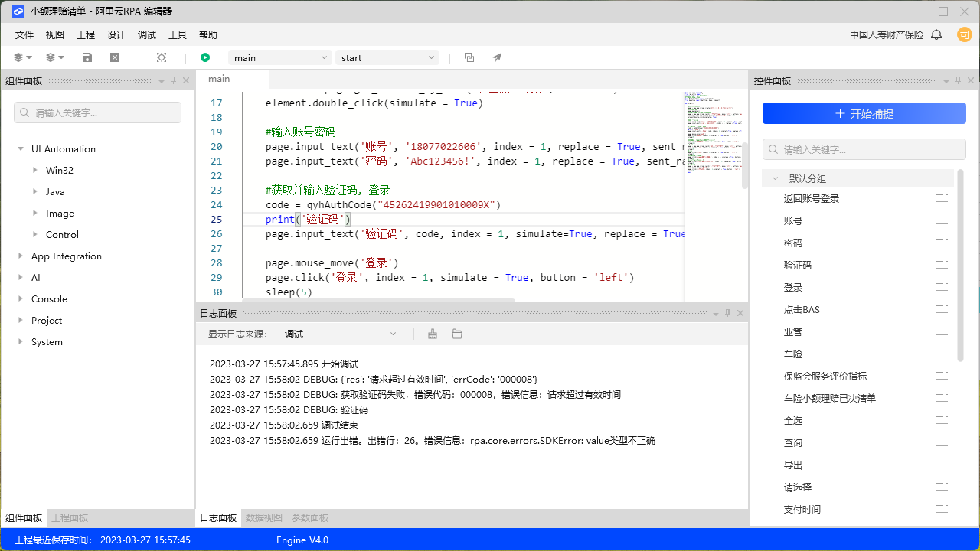Focus the 控件面板 keyword search field
This screenshot has width=980, height=551.
click(x=864, y=149)
